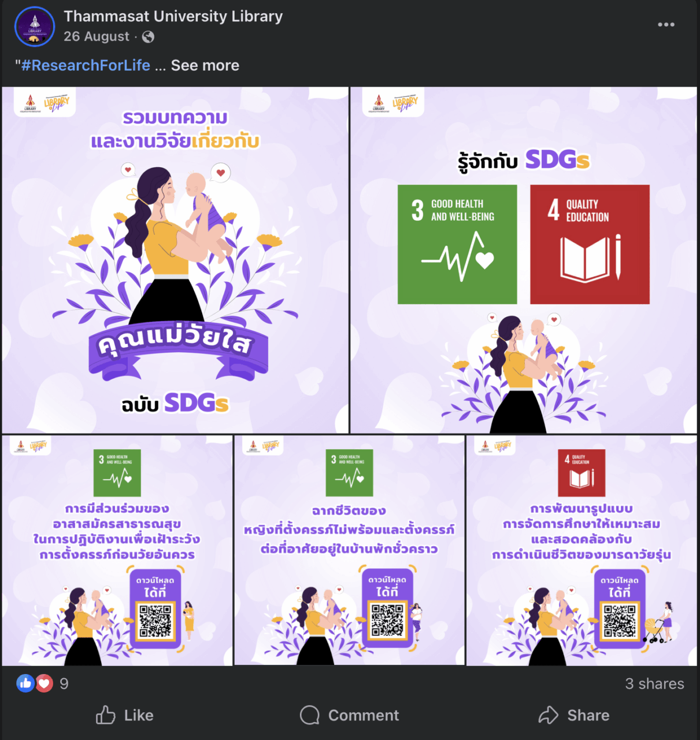Viewport: 700px width, 740px height.
Task: Expand the post text with See more
Action: coord(205,65)
